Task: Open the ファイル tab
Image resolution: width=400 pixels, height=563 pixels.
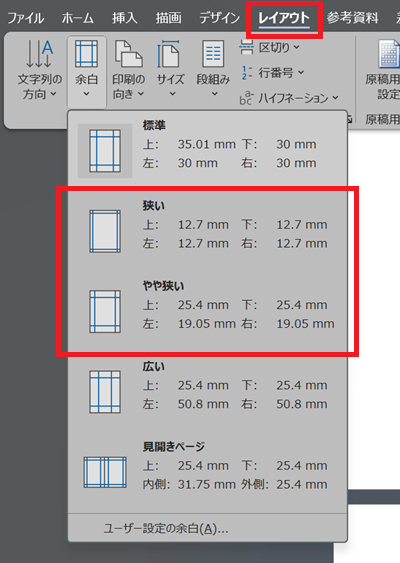Action: 26,18
